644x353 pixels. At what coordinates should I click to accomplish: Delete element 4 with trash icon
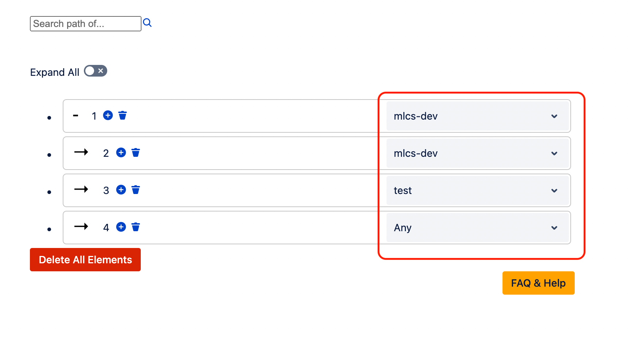tap(136, 227)
